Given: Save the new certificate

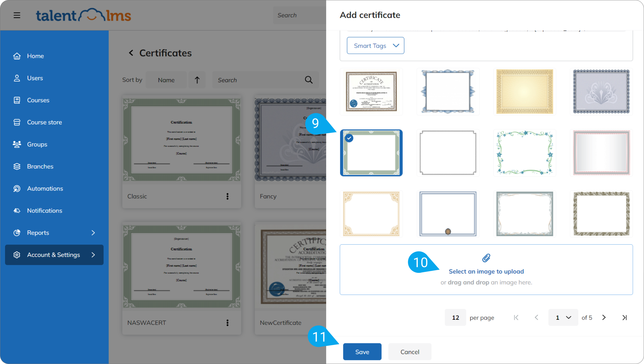Looking at the screenshot, I should [362, 352].
